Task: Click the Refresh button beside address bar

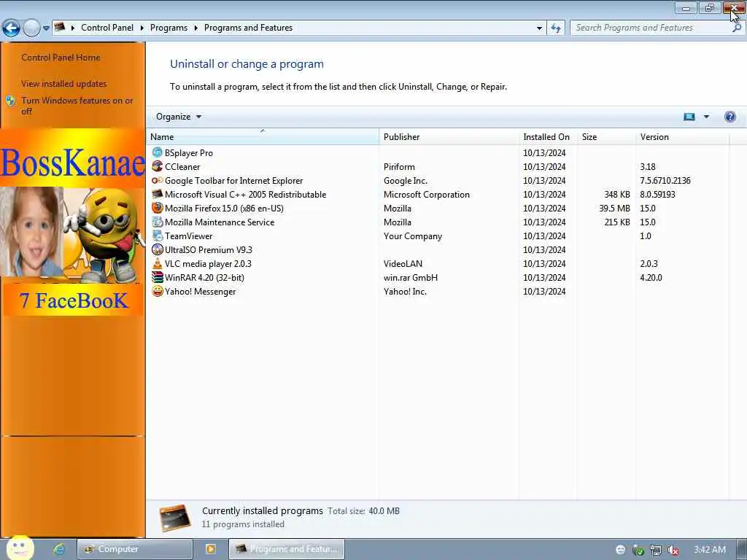Action: pos(555,28)
